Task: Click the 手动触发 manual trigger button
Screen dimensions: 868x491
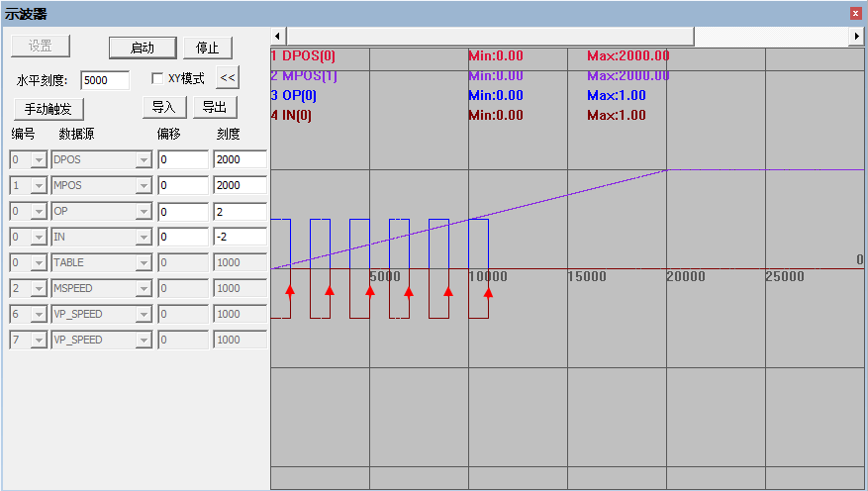Action: 48,109
